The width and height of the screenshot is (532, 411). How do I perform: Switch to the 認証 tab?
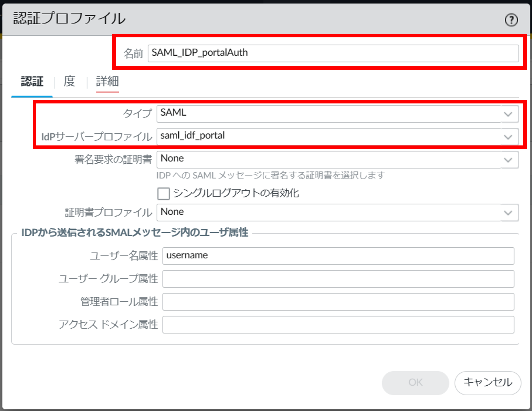click(32, 82)
